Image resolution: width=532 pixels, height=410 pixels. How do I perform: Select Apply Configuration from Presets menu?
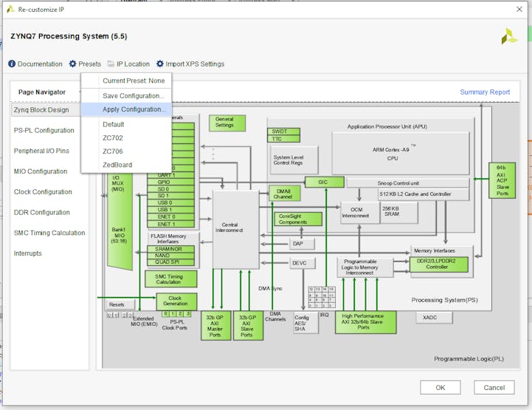pyautogui.click(x=134, y=109)
